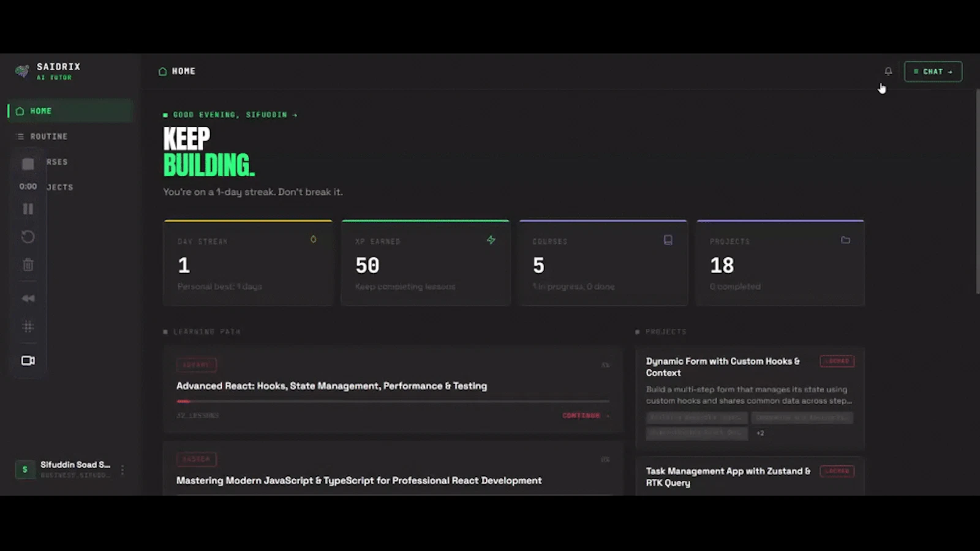Click the home icon in the header breadcrumb
The height and width of the screenshot is (551, 980).
point(162,72)
